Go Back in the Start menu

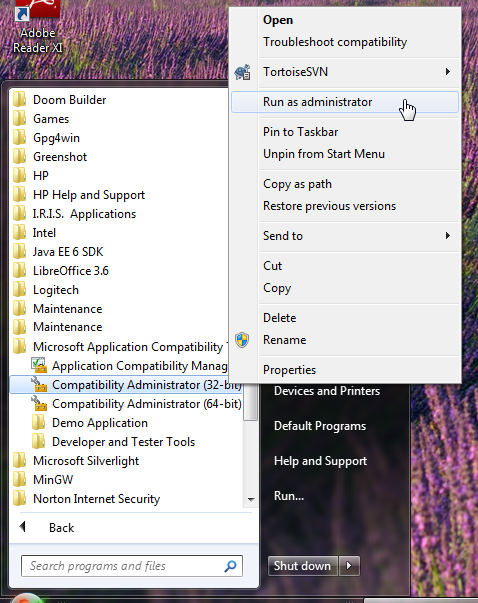[x=61, y=528]
